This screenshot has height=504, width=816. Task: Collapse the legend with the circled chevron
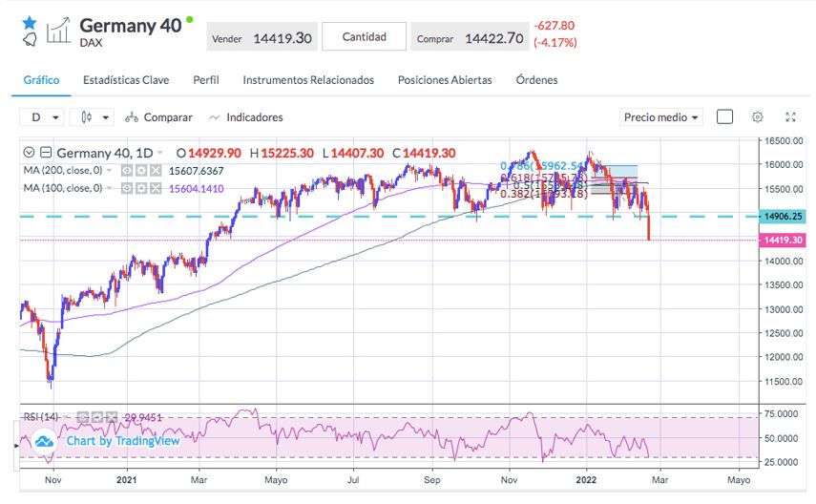[x=30, y=153]
